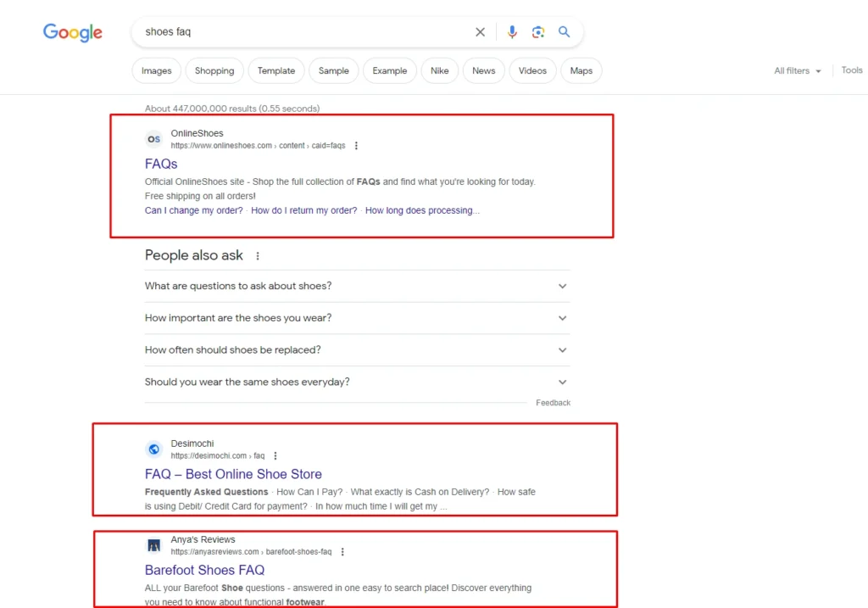Open the All filters dropdown
This screenshot has height=608, width=868.
pyautogui.click(x=797, y=71)
